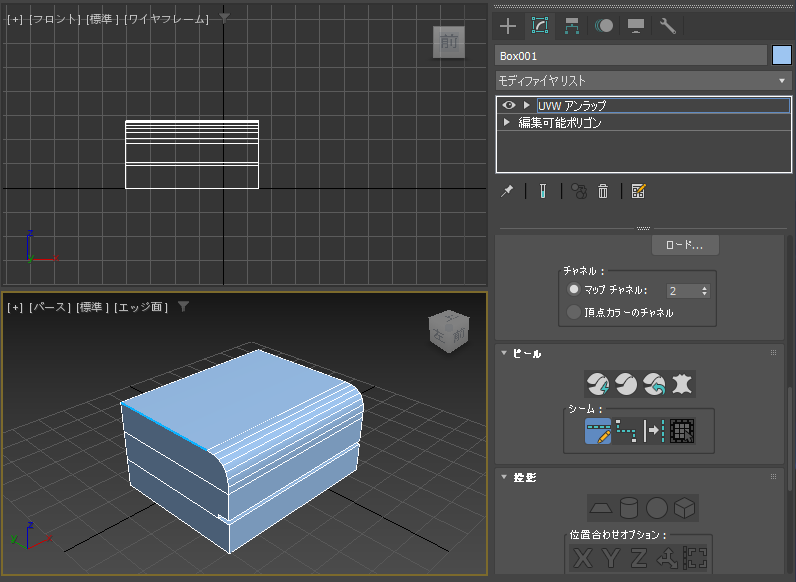The width and height of the screenshot is (796, 582).
Task: Click the Quick Peel icon
Action: pyautogui.click(x=598, y=384)
